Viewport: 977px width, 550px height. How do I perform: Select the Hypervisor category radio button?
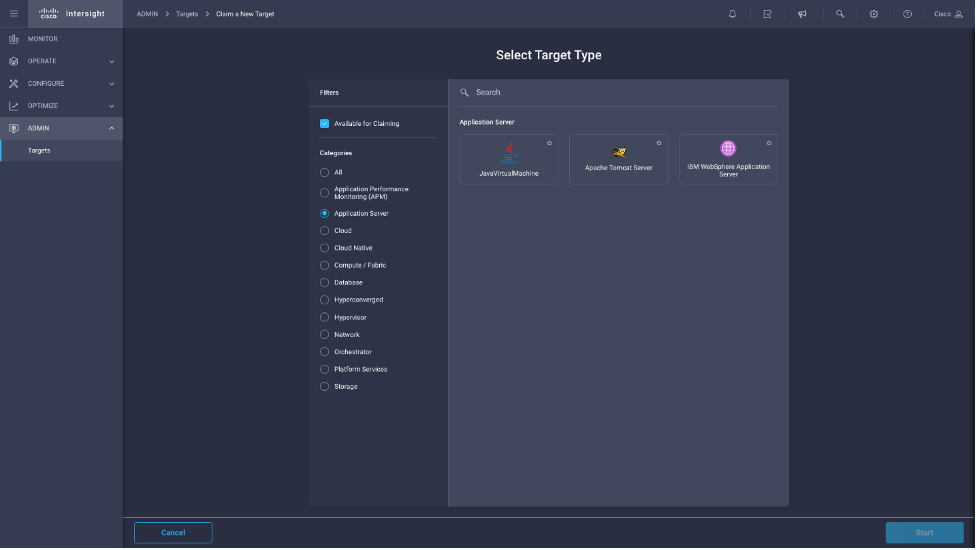324,317
